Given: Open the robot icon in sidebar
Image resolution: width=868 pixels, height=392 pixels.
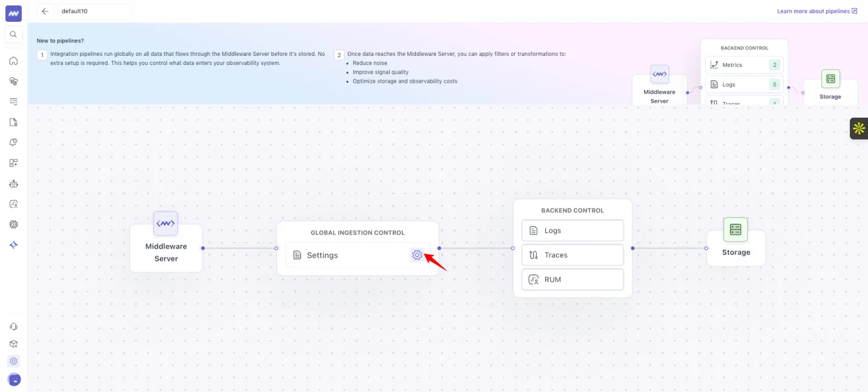Looking at the screenshot, I should click(x=13, y=184).
